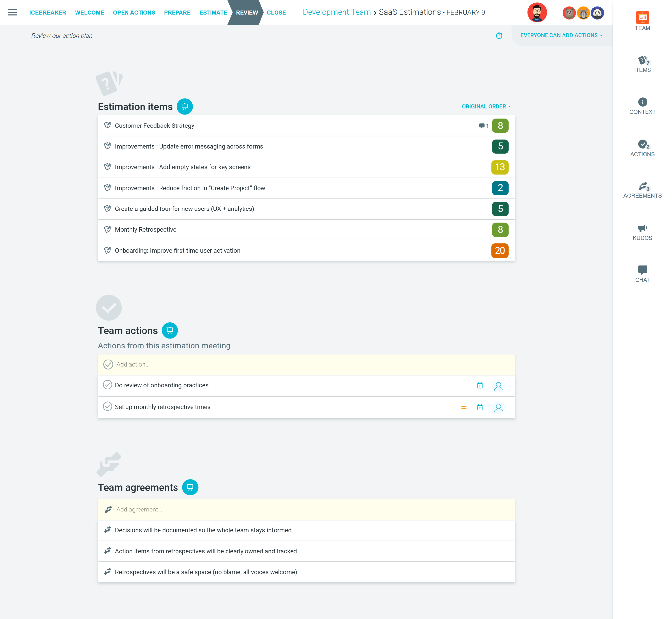Open comment on Customer Feedback Strategy
The width and height of the screenshot is (672, 619).
(x=483, y=126)
